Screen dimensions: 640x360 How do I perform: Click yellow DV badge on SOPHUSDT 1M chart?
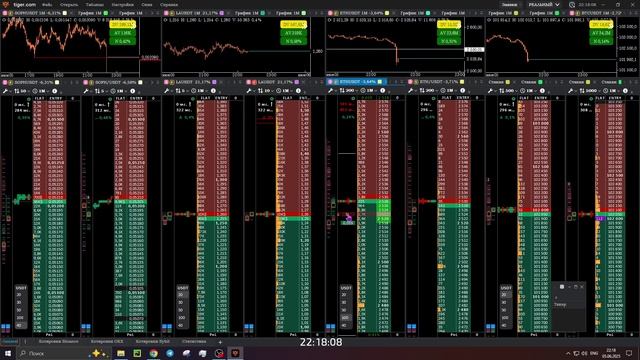click(122, 25)
